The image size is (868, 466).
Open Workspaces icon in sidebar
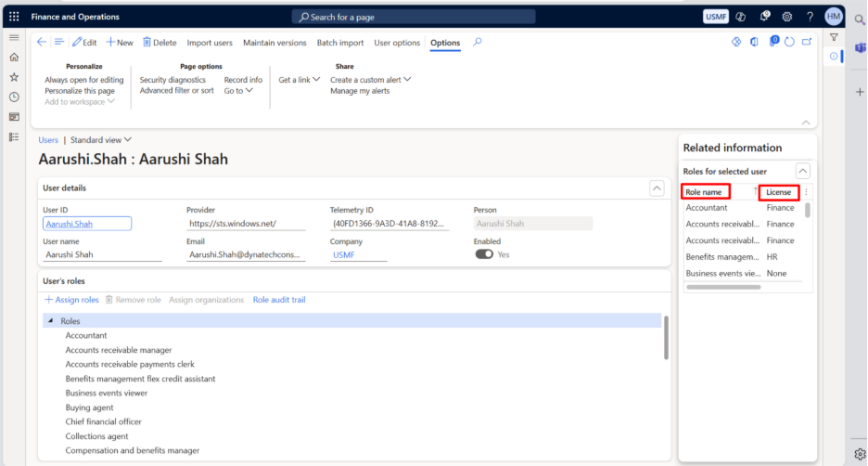coord(14,117)
